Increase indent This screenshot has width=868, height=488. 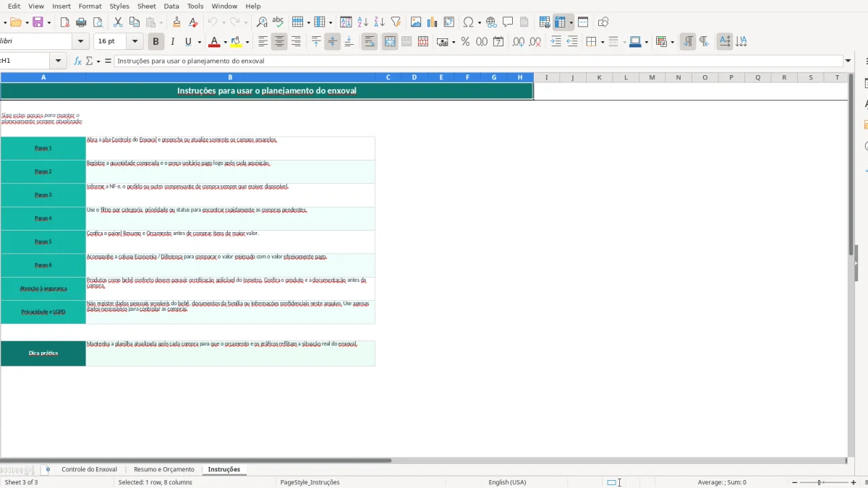tap(556, 42)
